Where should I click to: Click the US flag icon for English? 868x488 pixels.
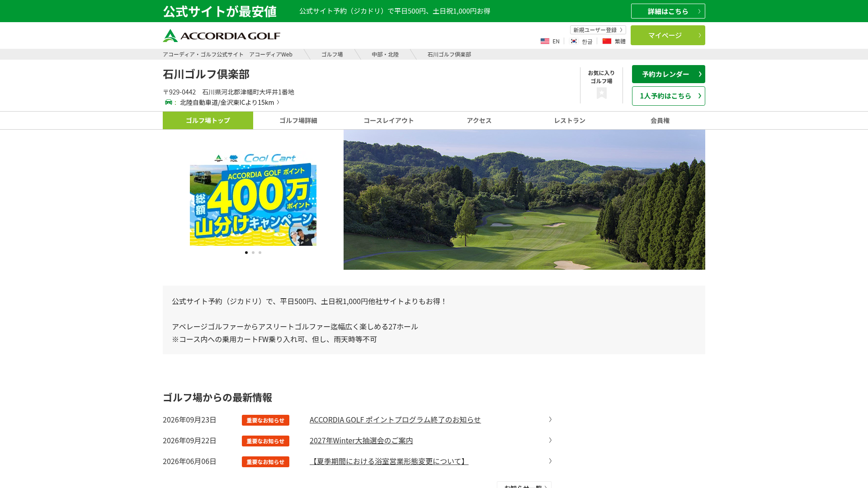pyautogui.click(x=545, y=41)
